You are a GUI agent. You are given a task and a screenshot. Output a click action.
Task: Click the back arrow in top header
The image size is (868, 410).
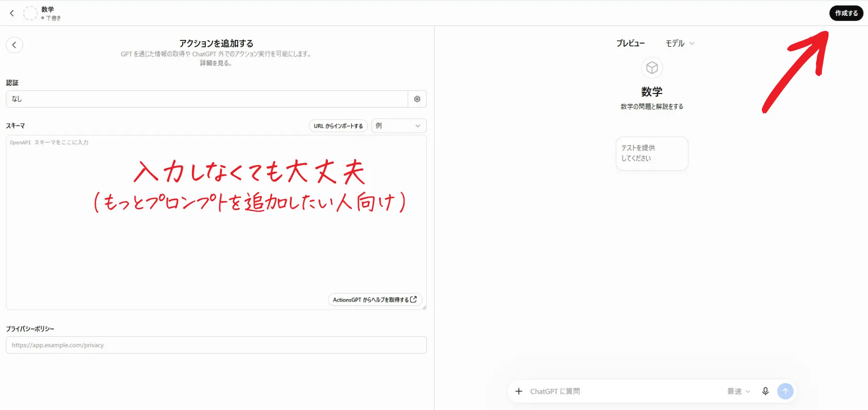12,13
